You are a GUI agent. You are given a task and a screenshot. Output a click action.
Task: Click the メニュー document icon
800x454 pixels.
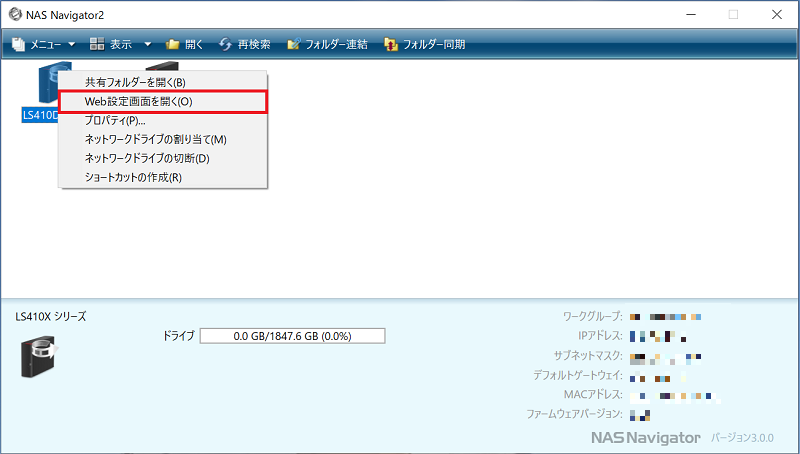pyautogui.click(x=18, y=44)
